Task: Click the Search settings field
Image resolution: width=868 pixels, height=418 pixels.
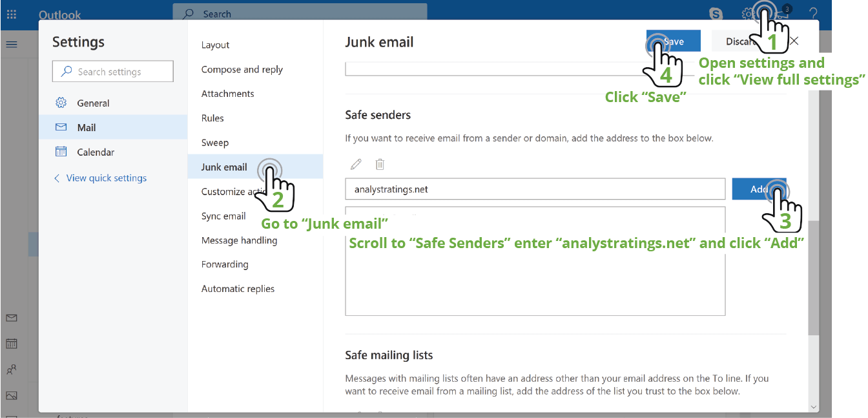Action: pos(113,72)
